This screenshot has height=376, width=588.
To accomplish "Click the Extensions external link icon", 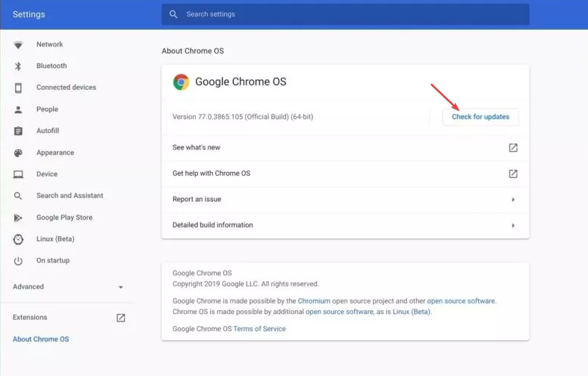I will click(121, 318).
